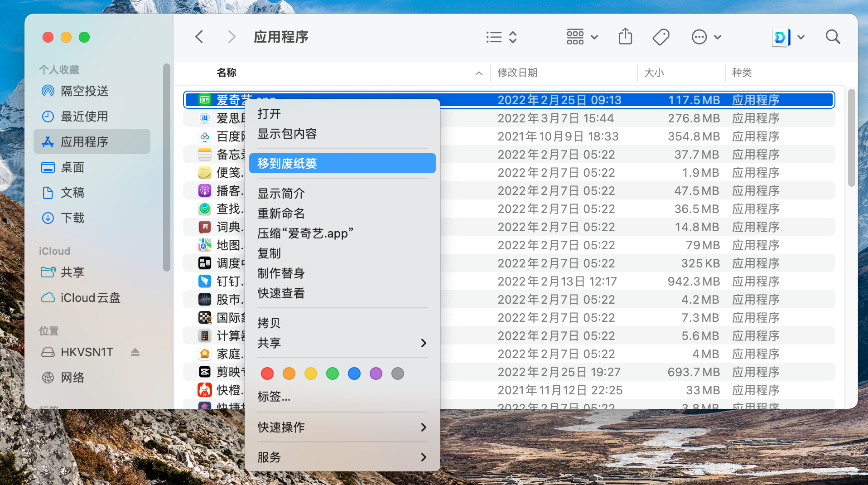Click the Share toolbar icon
The image size is (868, 485).
point(625,36)
